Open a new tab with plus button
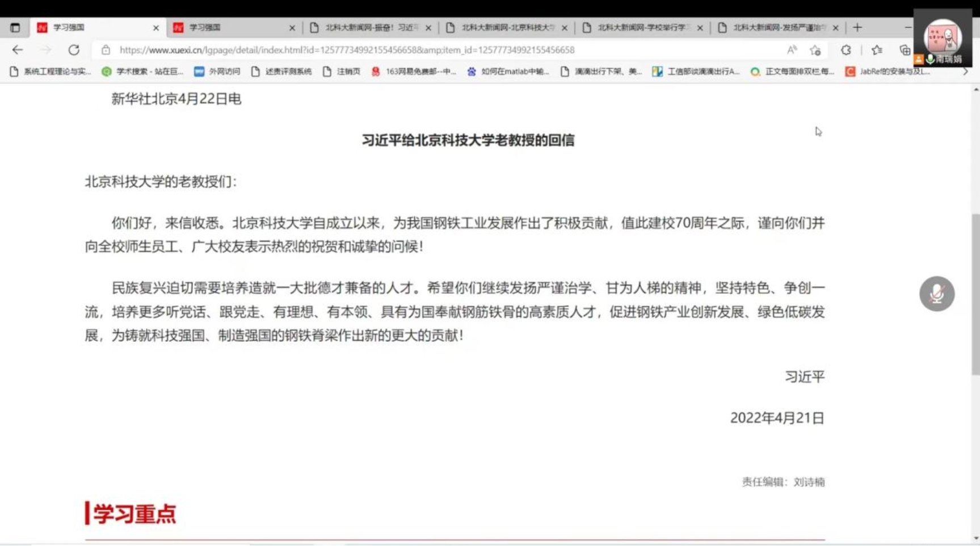 coord(857,27)
